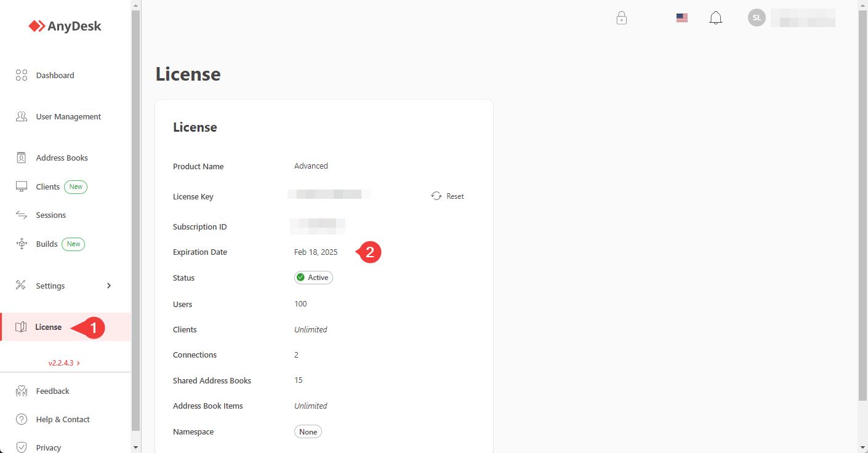Image resolution: width=868 pixels, height=453 pixels.
Task: Reset the license key
Action: pyautogui.click(x=448, y=196)
